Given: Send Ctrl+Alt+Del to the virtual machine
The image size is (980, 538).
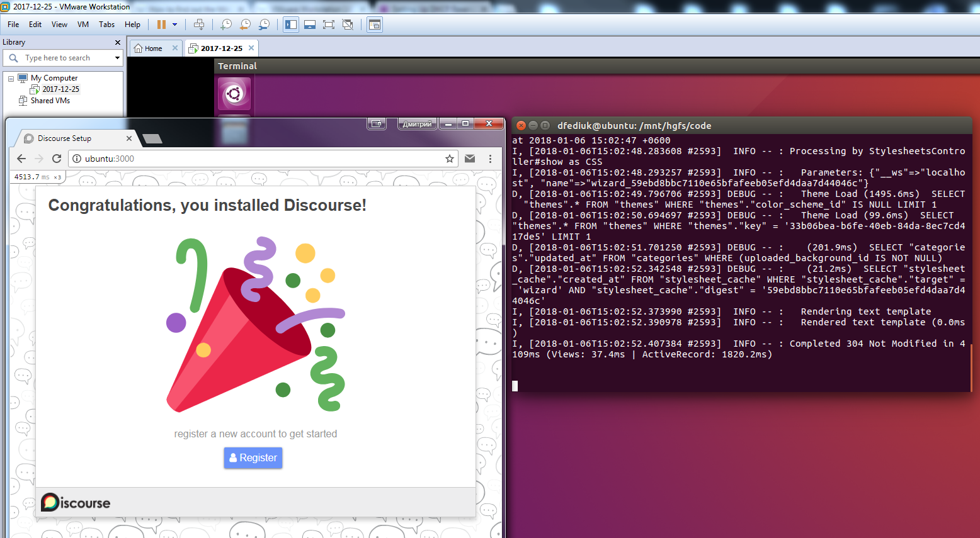Looking at the screenshot, I should 198,25.
